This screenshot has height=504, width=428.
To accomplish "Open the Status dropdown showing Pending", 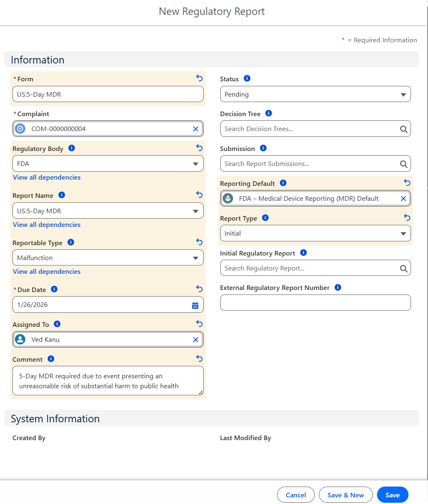I will (315, 94).
